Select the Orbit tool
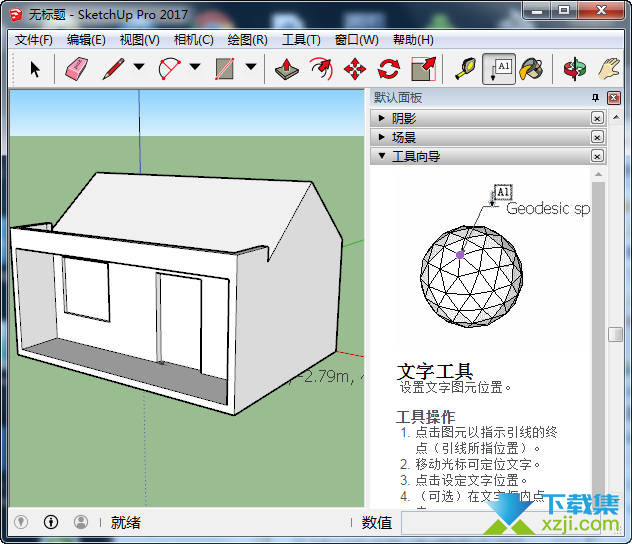The width and height of the screenshot is (632, 544). [574, 68]
